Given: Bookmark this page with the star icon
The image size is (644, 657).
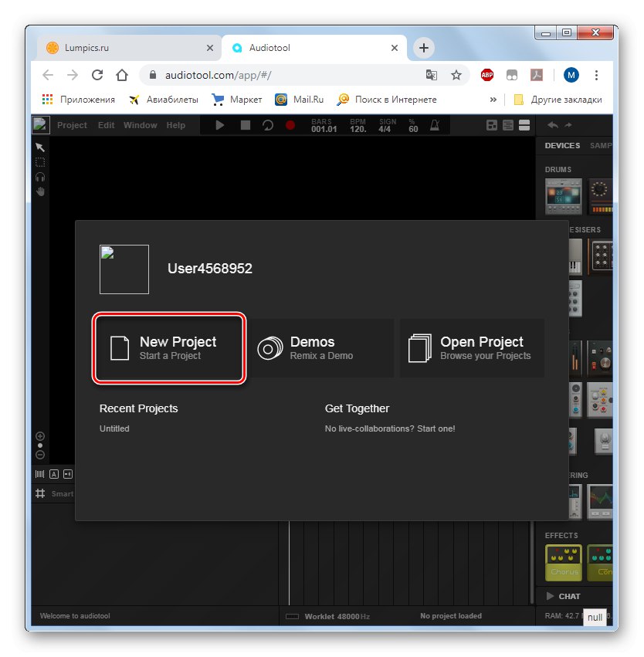Looking at the screenshot, I should 456,75.
